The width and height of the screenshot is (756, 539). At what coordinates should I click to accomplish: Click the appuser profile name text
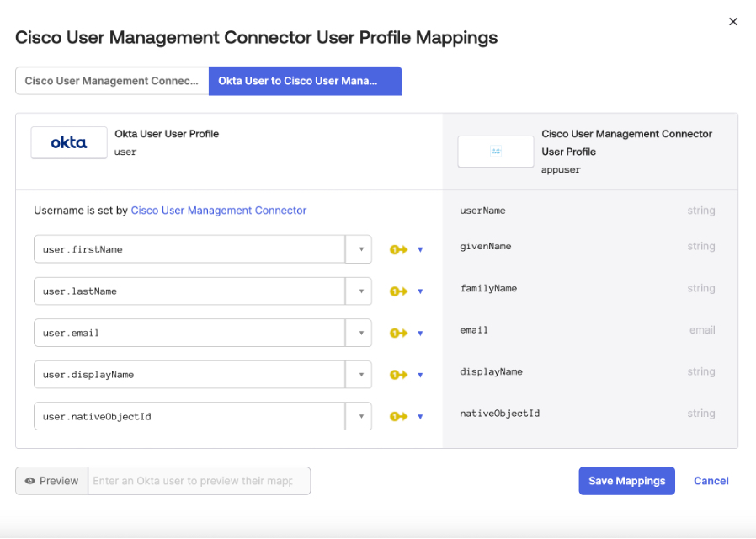tap(561, 170)
